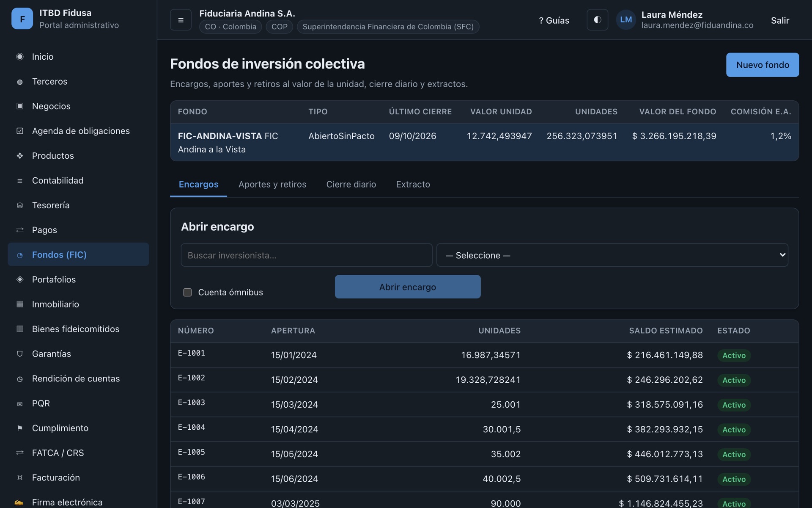Click the Agenda de obligaciones checkmark icon
812x508 pixels.
[x=20, y=131]
